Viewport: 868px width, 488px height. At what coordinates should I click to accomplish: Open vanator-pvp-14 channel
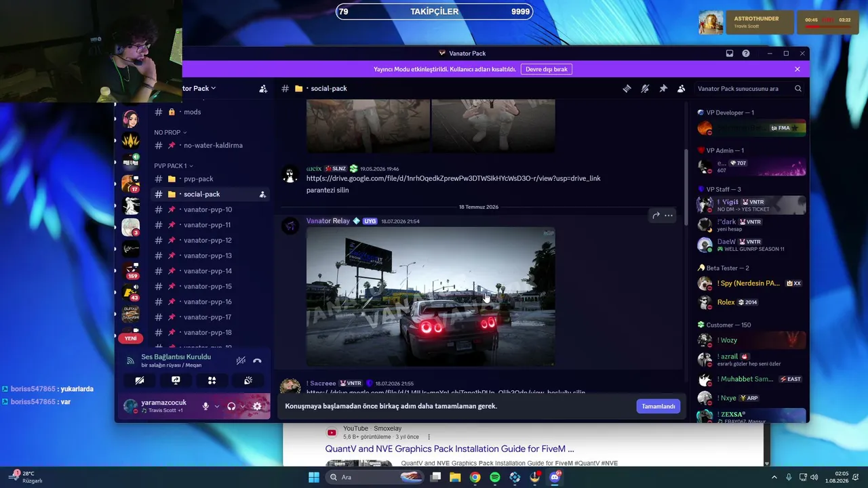tap(210, 271)
